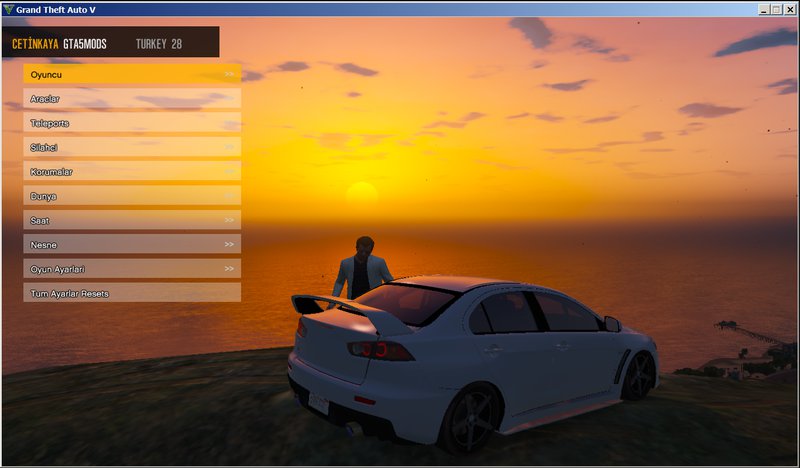
Task: Click Tum Ayarlar Resets option
Action: (x=132, y=293)
